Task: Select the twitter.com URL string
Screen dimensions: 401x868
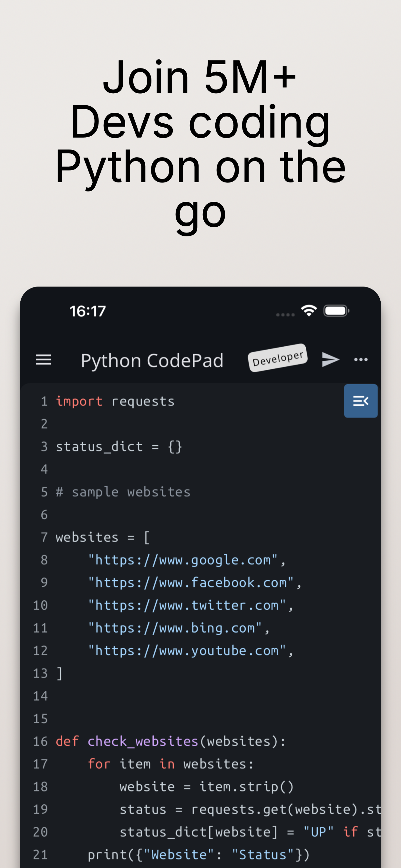Action: tap(190, 605)
